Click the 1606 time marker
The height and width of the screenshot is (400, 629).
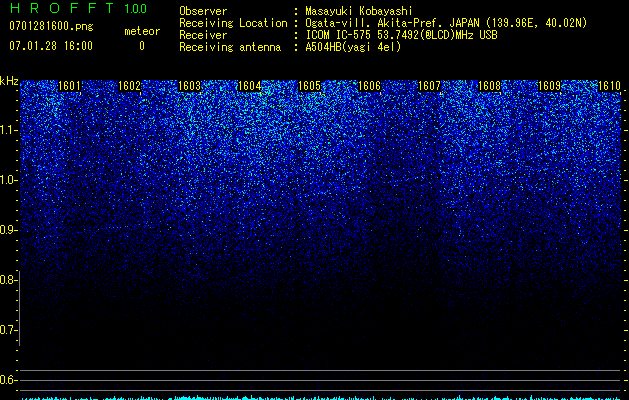(369, 86)
